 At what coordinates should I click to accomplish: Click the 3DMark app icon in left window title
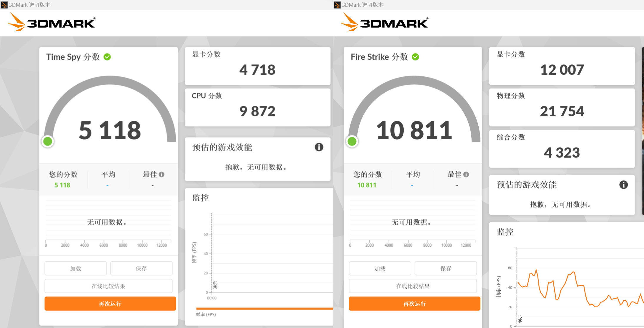[4, 5]
